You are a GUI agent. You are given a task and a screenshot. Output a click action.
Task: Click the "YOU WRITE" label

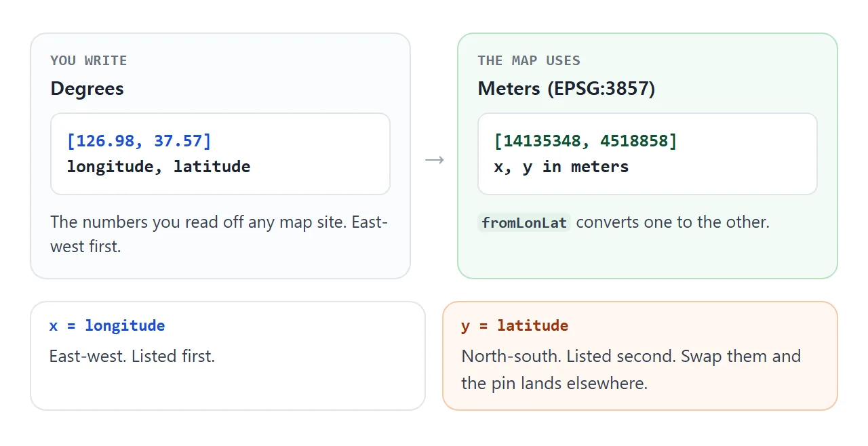click(x=89, y=60)
